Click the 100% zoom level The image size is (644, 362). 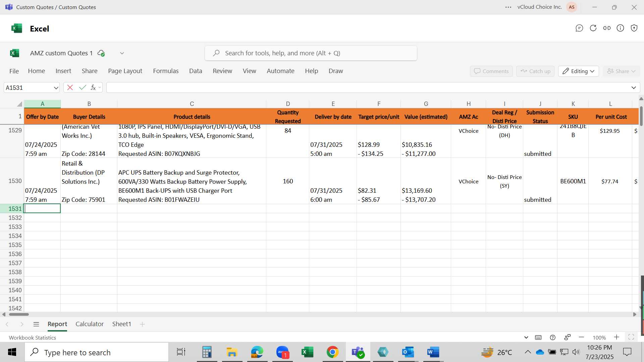pyautogui.click(x=599, y=338)
